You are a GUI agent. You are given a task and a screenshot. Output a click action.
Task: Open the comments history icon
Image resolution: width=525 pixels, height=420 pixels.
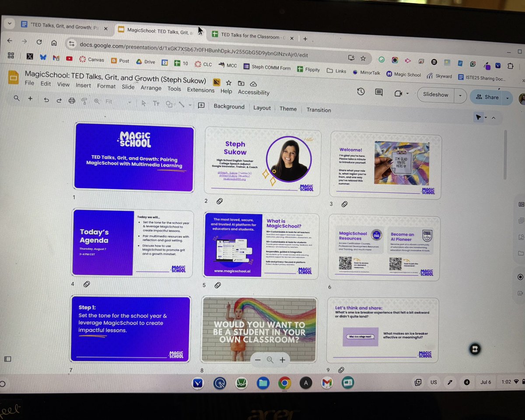pos(379,92)
